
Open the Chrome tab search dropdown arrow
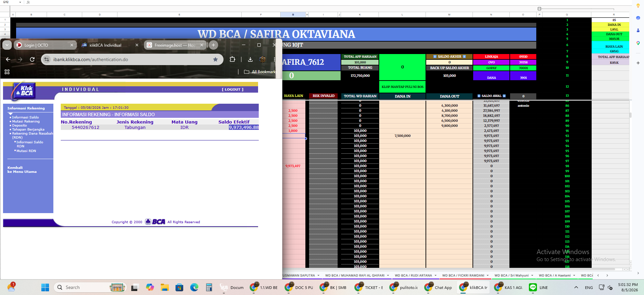click(7, 45)
